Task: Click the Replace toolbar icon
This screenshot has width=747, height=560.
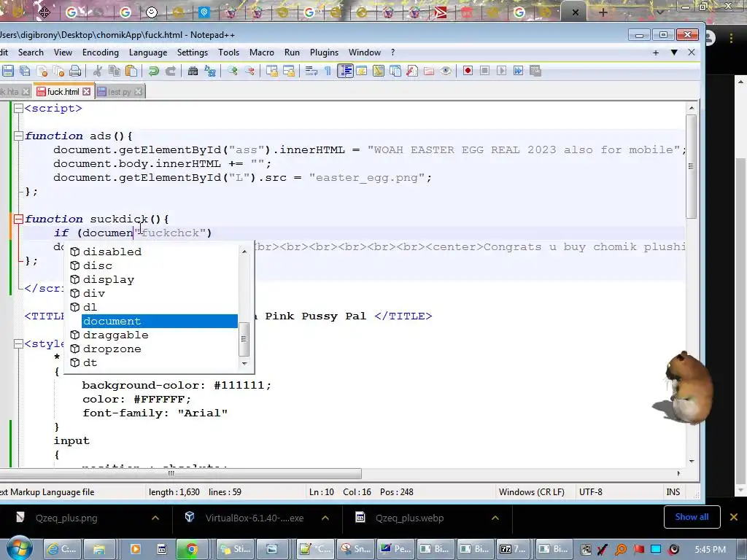Action: click(209, 71)
